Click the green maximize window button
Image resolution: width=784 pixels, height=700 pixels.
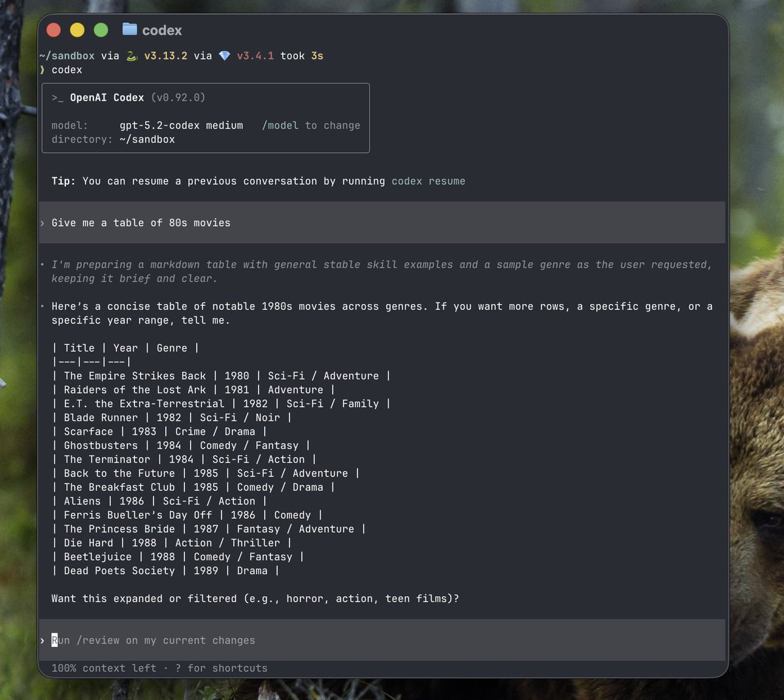(101, 30)
